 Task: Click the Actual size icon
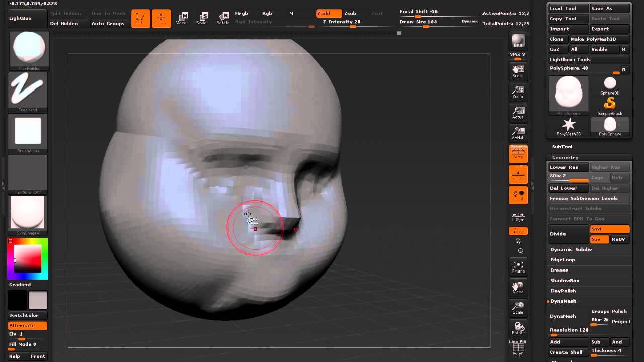[x=518, y=112]
